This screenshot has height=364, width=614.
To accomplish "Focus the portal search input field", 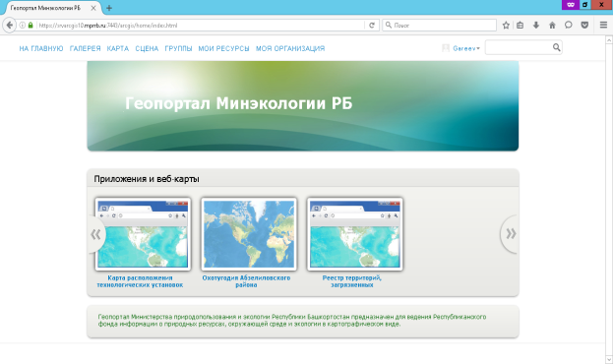I will click(x=519, y=47).
